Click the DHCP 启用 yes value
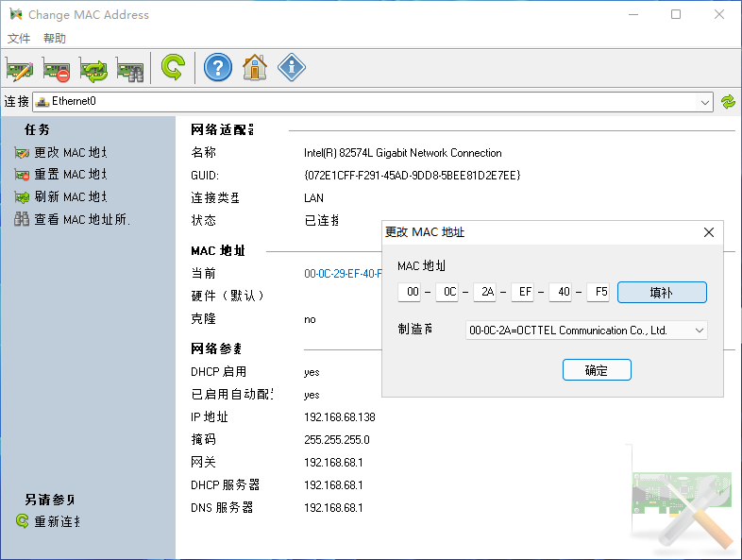Screen dimensions: 742x560 pos(312,372)
